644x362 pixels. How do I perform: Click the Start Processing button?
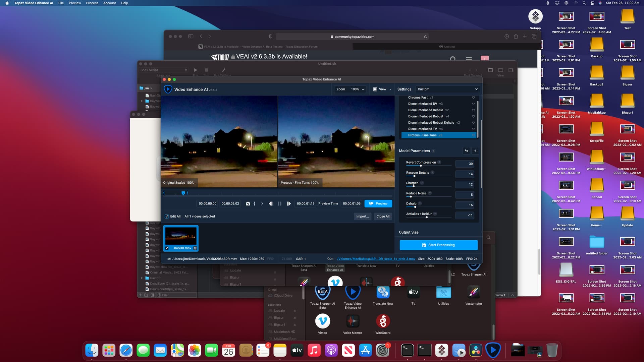[x=438, y=245]
